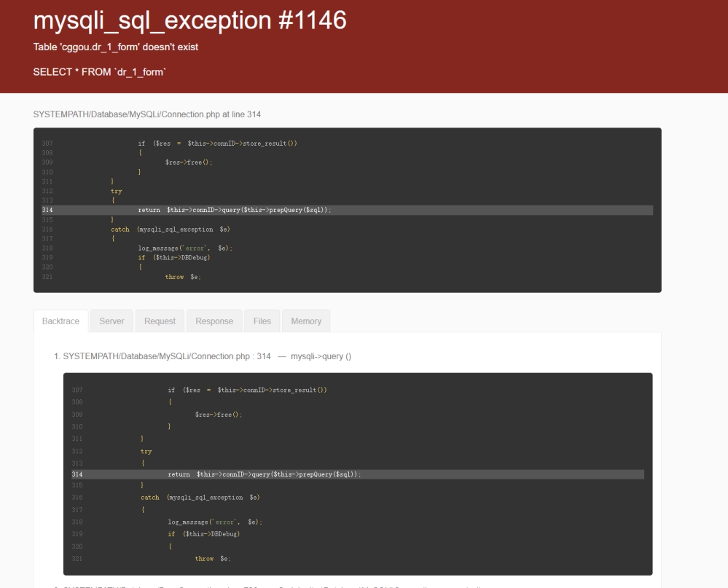Click the 'store_result()' line 307 in the Backtrace panel
Viewport: 728px width, 588px height.
[x=248, y=391]
